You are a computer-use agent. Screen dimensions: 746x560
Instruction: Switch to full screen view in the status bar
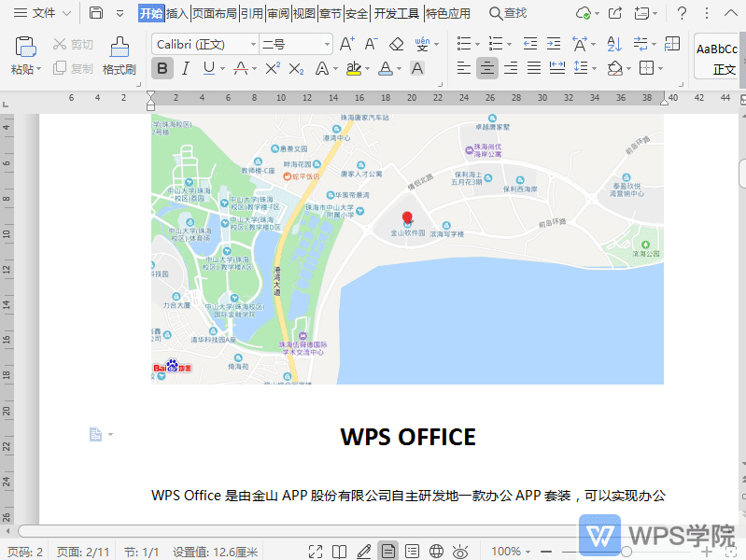pyautogui.click(x=316, y=552)
